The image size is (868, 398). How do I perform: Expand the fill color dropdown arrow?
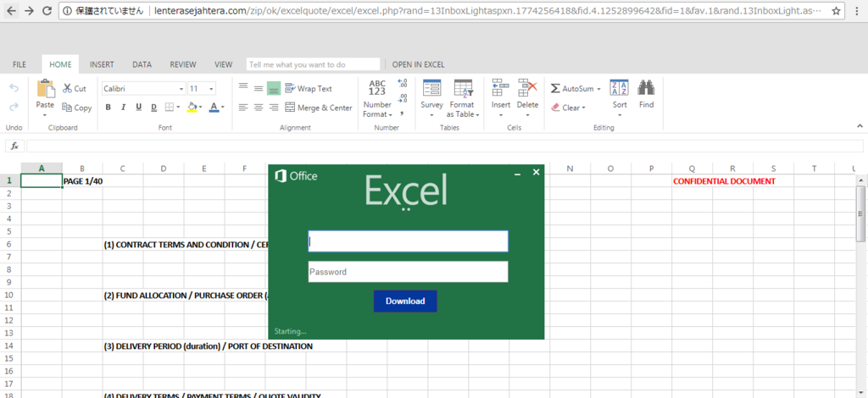200,108
